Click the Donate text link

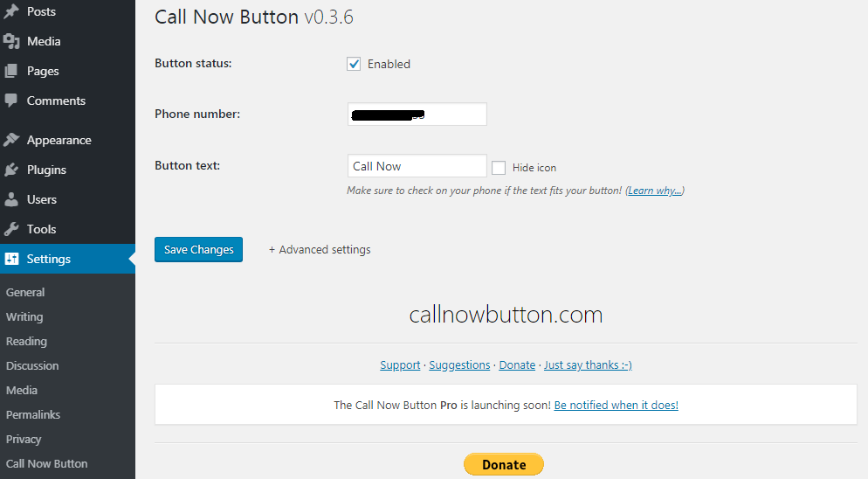517,364
